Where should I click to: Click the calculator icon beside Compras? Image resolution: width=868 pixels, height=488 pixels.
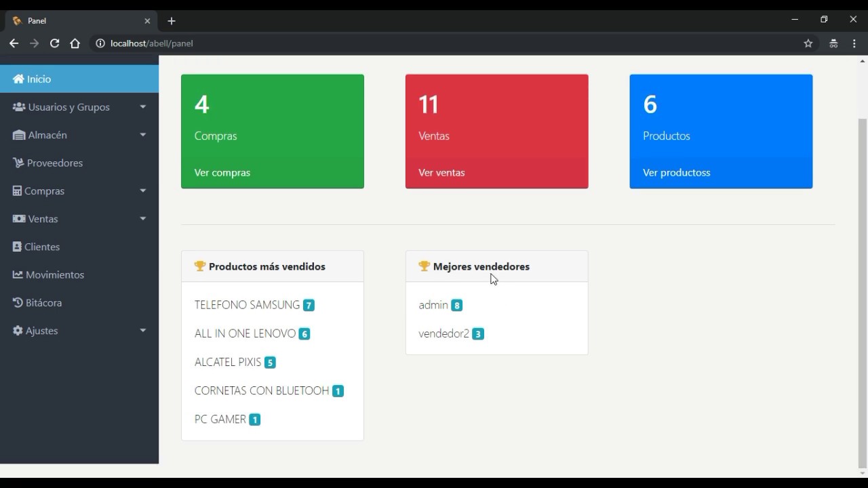pos(17,191)
